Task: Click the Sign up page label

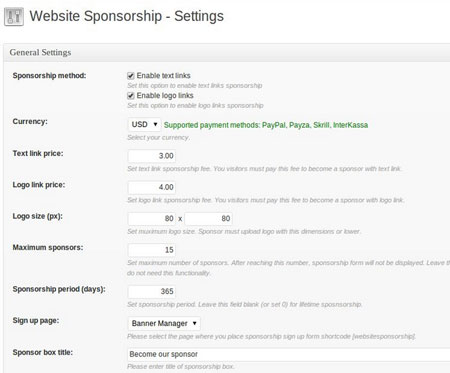Action: (x=36, y=321)
